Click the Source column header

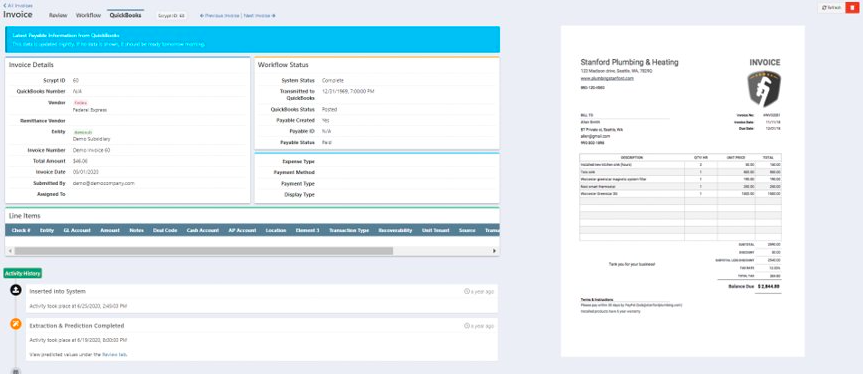467,230
